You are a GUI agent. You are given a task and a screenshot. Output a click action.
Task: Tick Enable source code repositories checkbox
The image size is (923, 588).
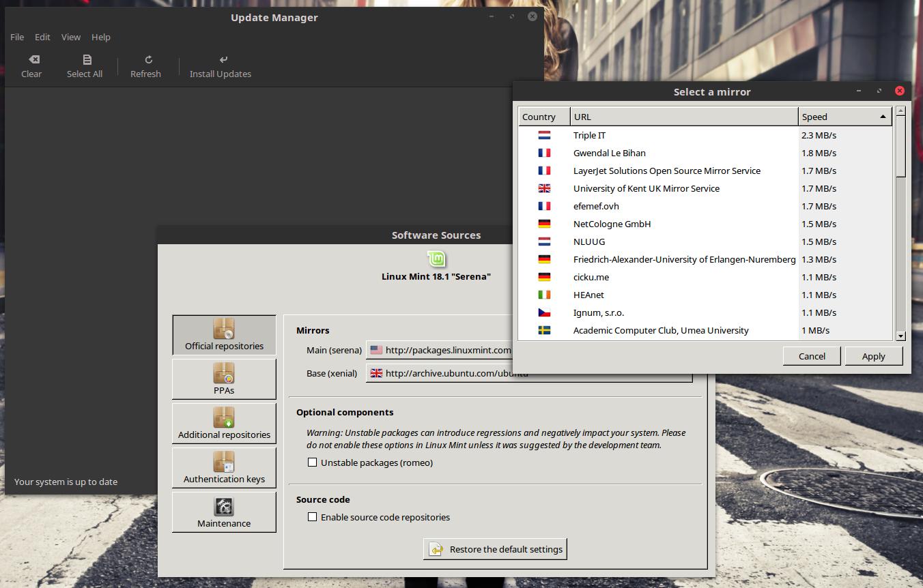coord(313,517)
